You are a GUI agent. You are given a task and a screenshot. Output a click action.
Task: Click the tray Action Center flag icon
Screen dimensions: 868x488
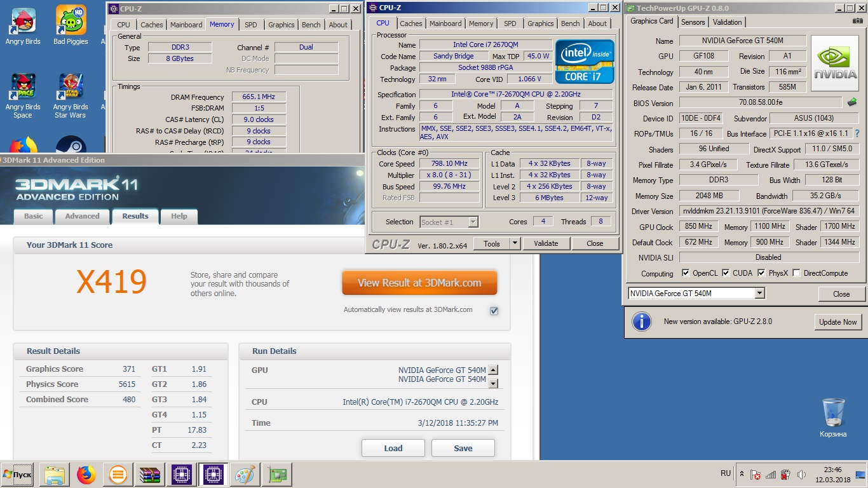(x=756, y=475)
